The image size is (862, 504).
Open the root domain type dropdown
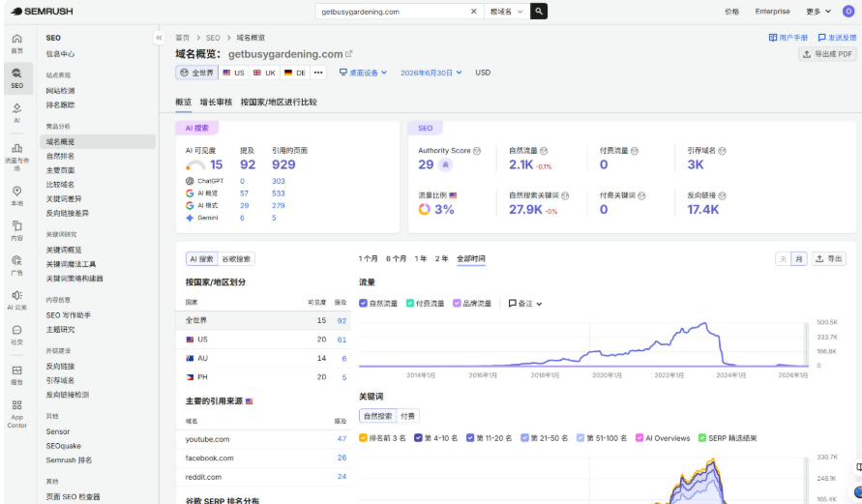[x=506, y=11]
